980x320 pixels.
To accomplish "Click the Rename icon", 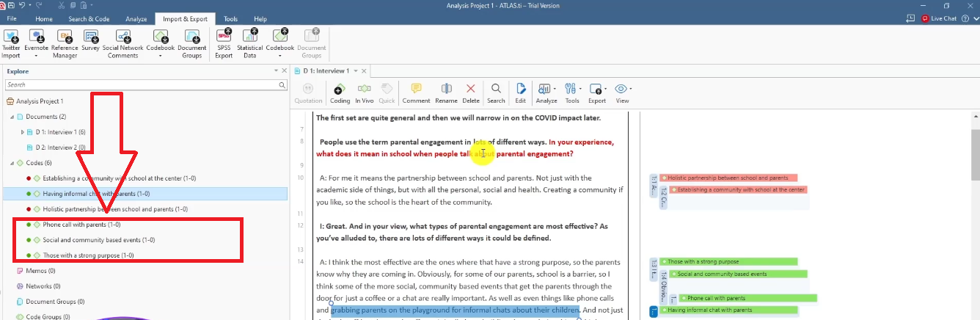I will pyautogui.click(x=446, y=87).
